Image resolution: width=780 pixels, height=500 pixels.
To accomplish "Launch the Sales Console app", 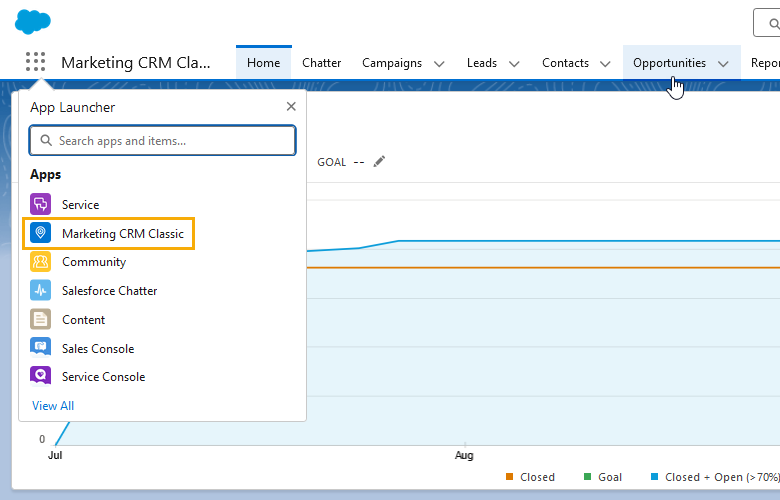I will point(98,348).
